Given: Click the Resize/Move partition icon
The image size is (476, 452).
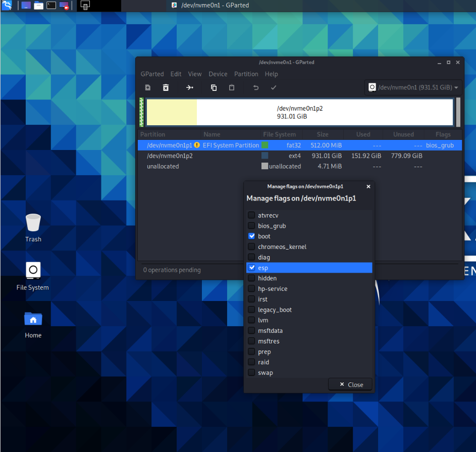Looking at the screenshot, I should 190,87.
